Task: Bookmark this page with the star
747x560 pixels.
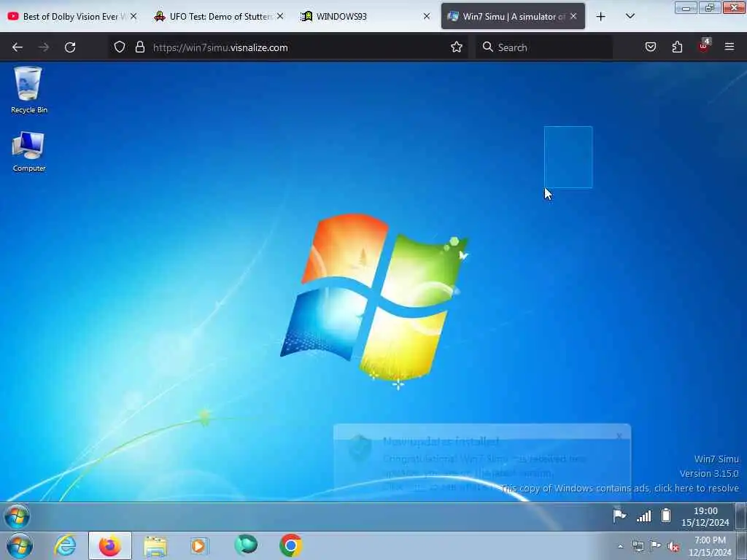Action: pos(457,47)
